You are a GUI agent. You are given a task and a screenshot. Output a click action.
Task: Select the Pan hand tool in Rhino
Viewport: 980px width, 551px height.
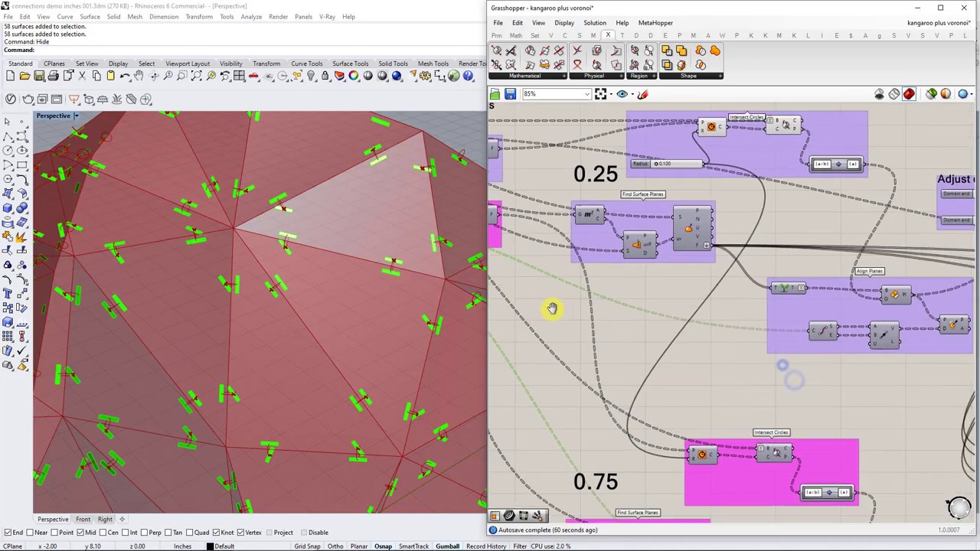pyautogui.click(x=139, y=76)
